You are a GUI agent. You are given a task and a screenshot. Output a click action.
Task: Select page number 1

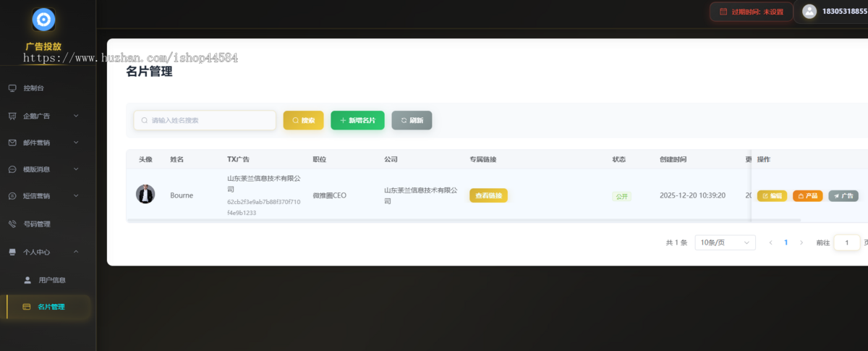(x=786, y=243)
